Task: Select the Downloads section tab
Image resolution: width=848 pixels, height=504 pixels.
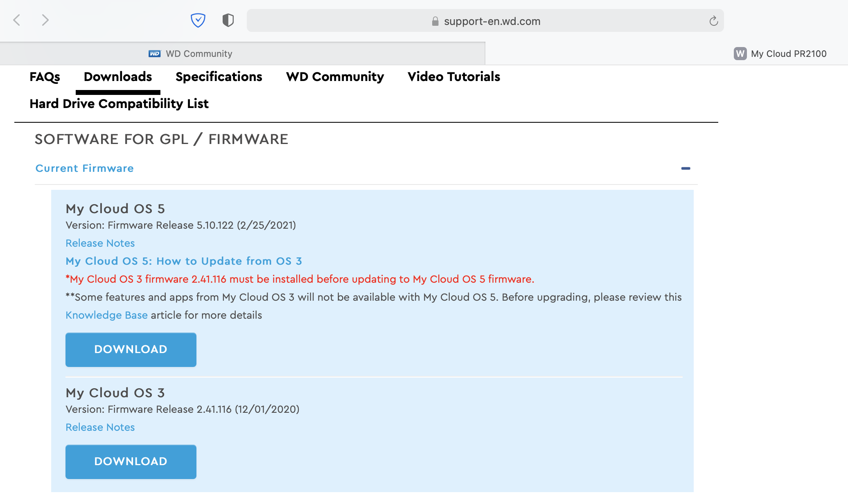Action: (118, 76)
